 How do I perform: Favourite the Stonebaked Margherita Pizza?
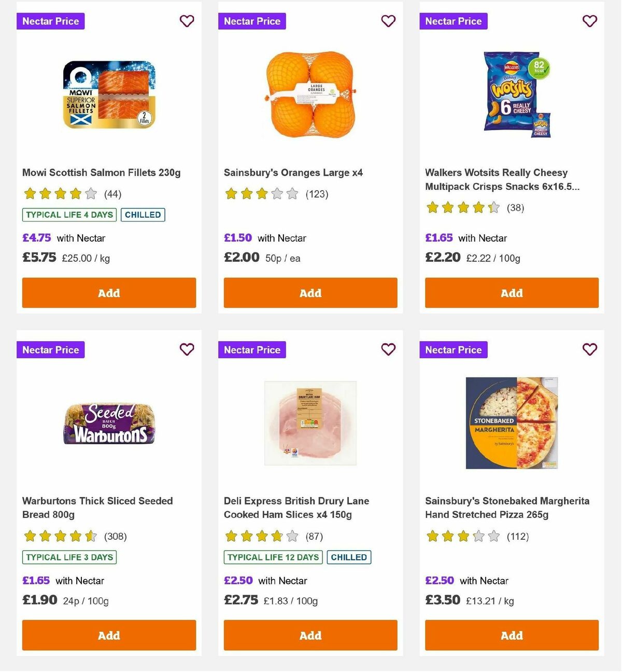pyautogui.click(x=590, y=350)
